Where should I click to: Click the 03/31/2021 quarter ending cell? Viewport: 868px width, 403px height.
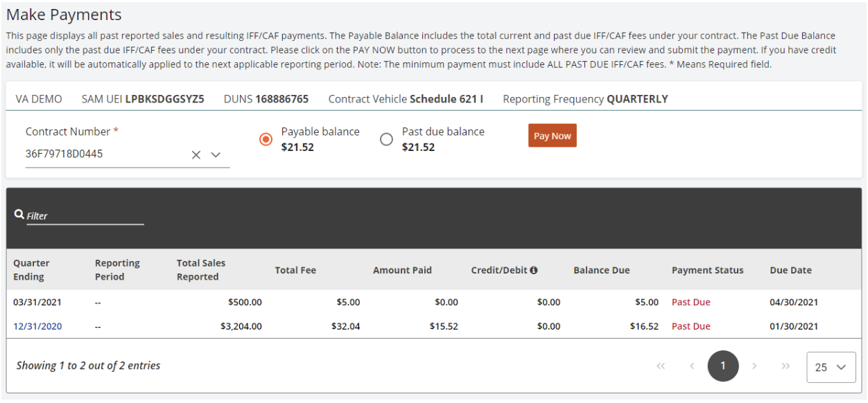37,302
